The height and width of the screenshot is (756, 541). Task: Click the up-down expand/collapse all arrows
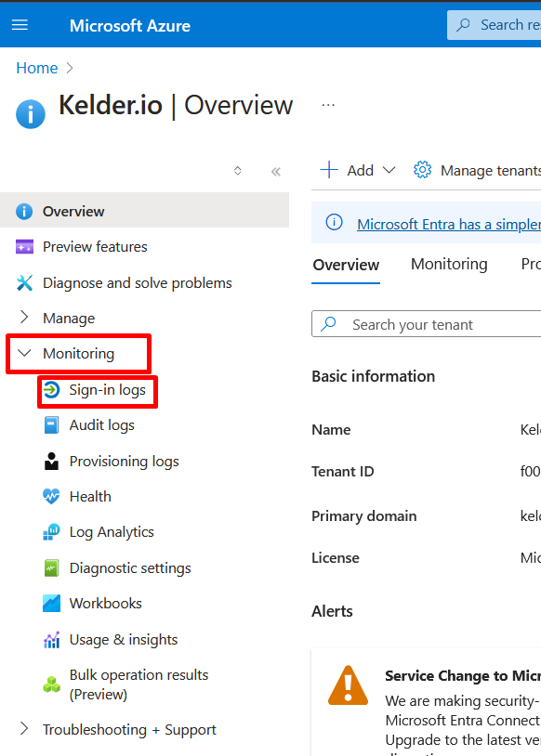pos(237,171)
